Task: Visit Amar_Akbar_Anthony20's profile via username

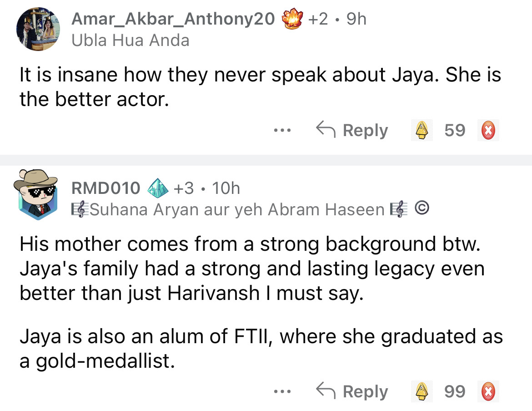Action: pos(173,19)
